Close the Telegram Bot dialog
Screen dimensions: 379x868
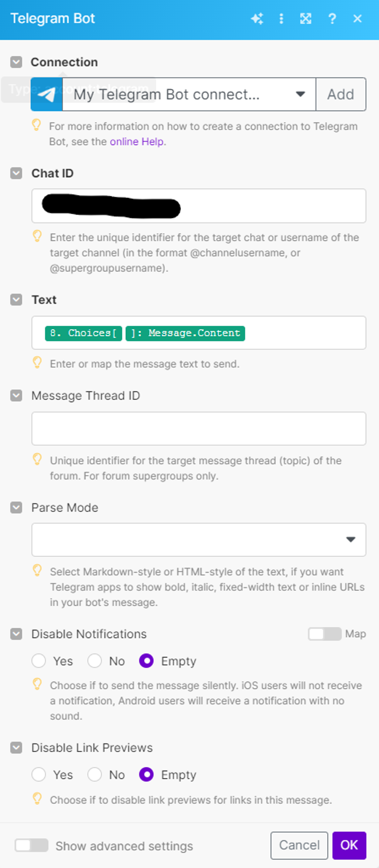tap(357, 19)
